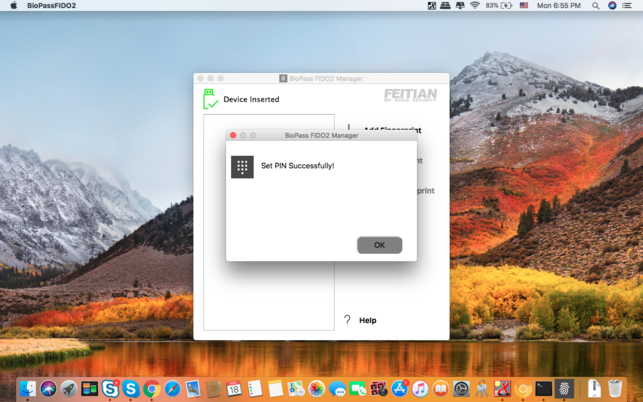Click OK in the Set PIN dialog
643x402 pixels.
click(379, 245)
